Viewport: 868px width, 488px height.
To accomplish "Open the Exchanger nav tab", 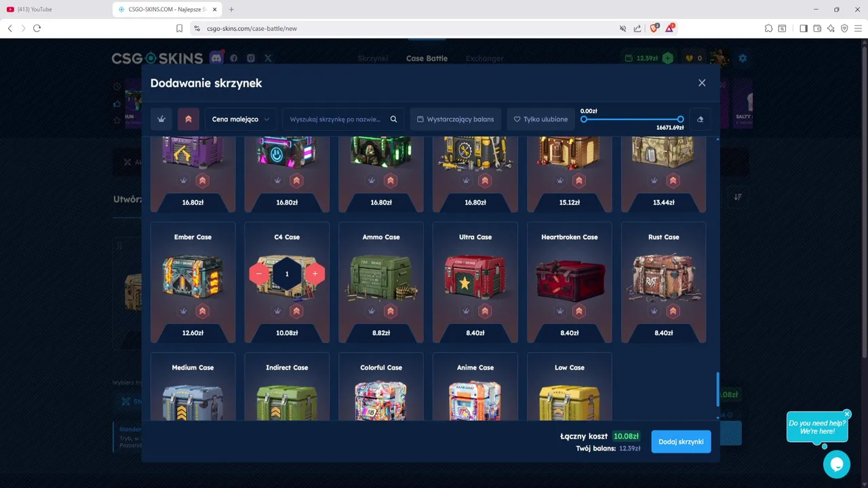I will 485,58.
